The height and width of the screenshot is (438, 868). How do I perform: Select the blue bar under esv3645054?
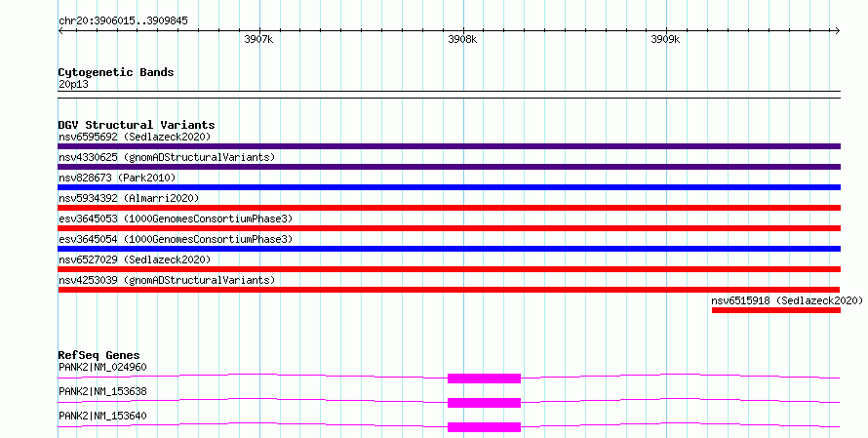coord(449,249)
